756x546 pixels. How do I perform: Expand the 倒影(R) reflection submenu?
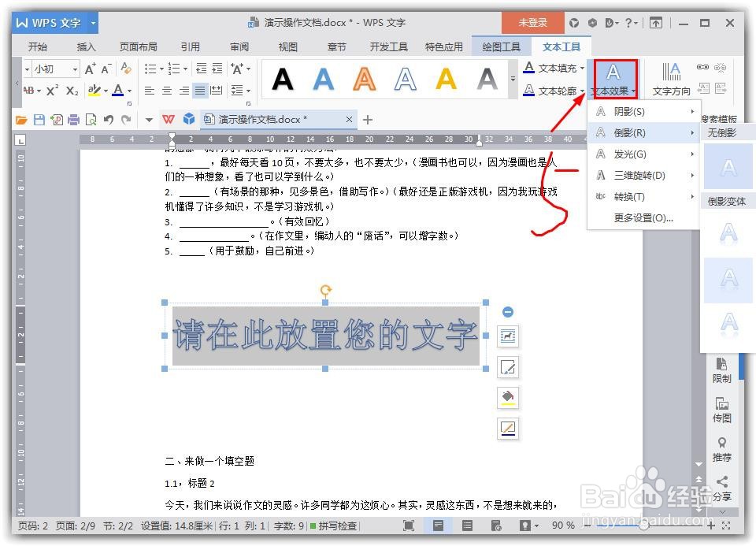point(642,134)
